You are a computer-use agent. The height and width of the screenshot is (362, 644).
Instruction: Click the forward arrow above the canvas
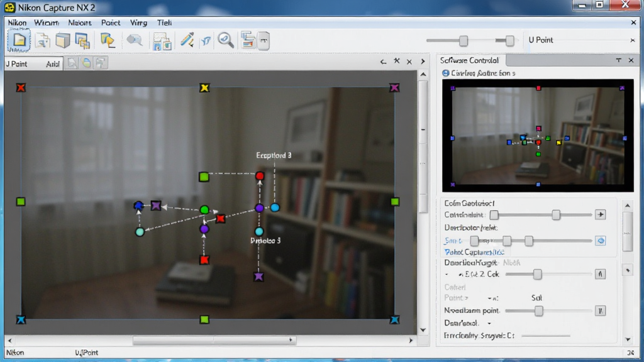pos(423,62)
